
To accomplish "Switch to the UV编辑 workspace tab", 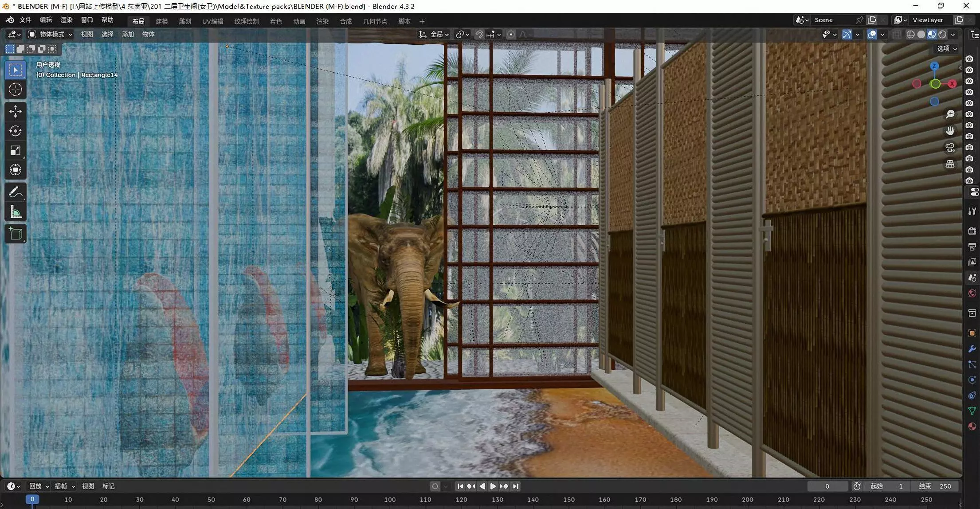I will tap(213, 21).
